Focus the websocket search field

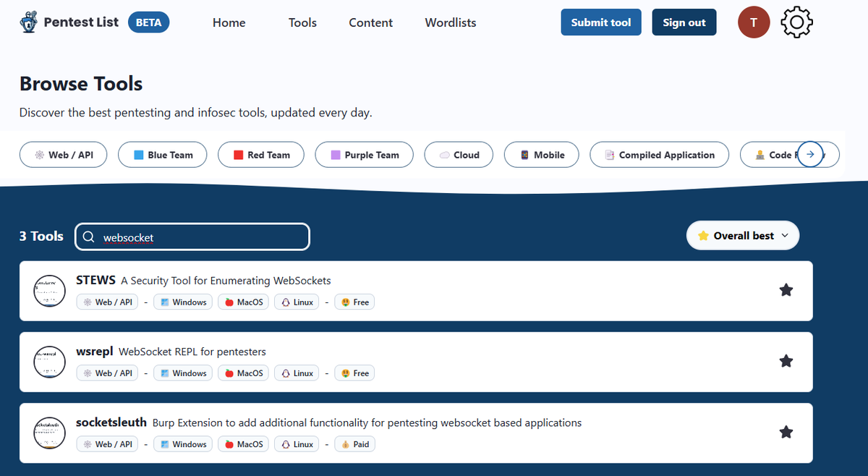click(x=192, y=237)
